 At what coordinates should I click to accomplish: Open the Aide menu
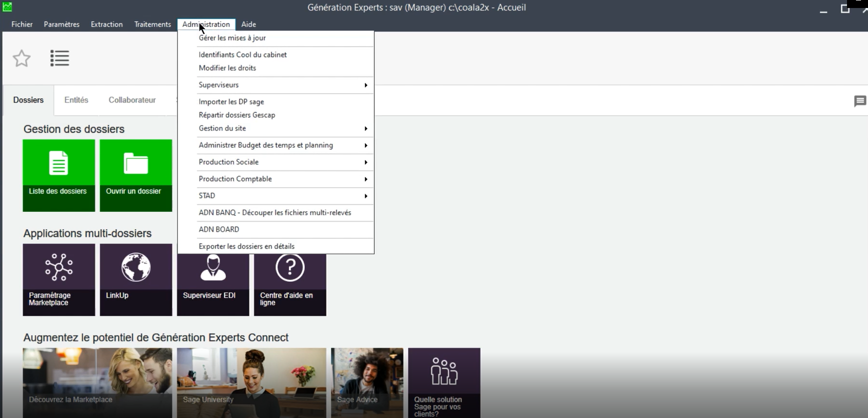click(248, 24)
